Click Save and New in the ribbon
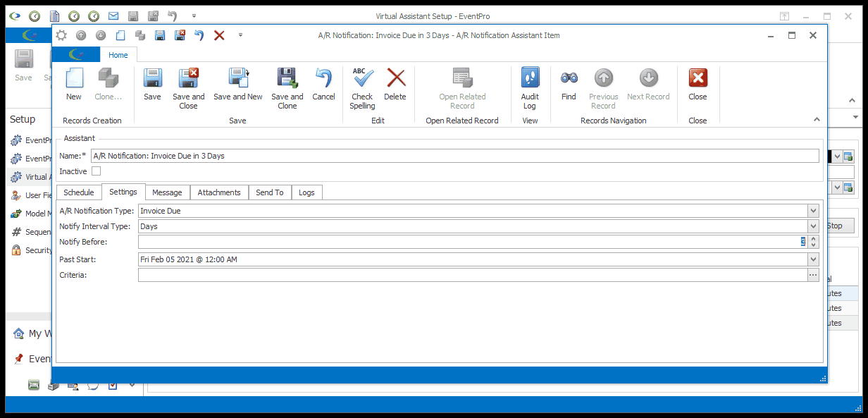 (x=238, y=84)
